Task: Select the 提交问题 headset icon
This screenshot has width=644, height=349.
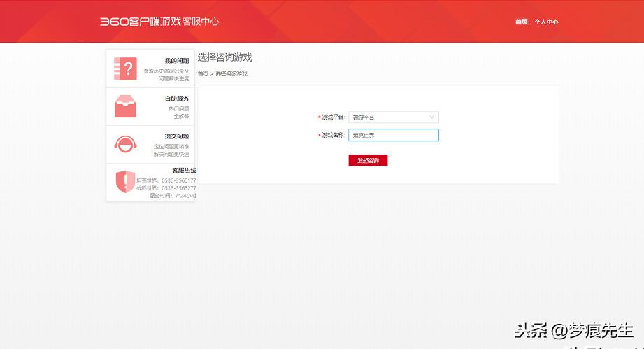Action: 125,144
